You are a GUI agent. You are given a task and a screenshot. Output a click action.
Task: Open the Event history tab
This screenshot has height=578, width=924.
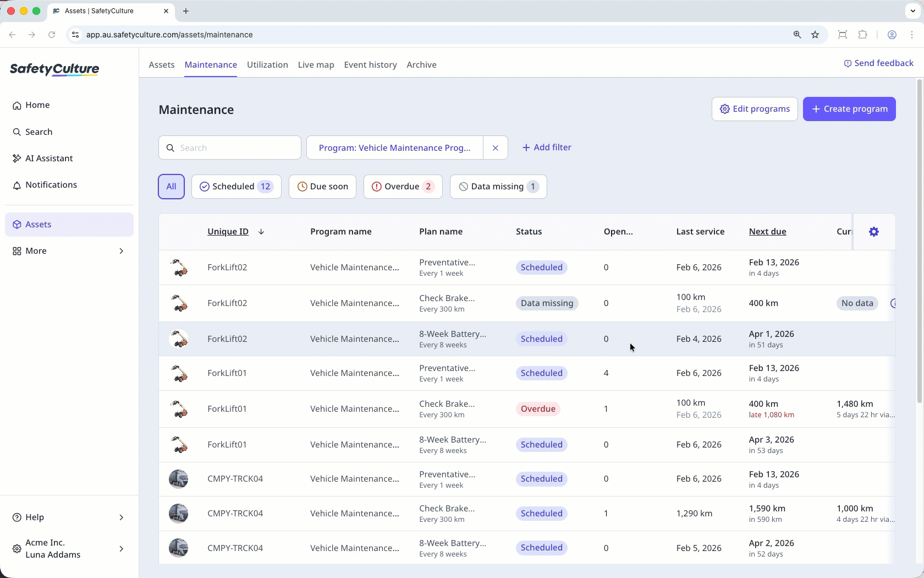(x=370, y=65)
